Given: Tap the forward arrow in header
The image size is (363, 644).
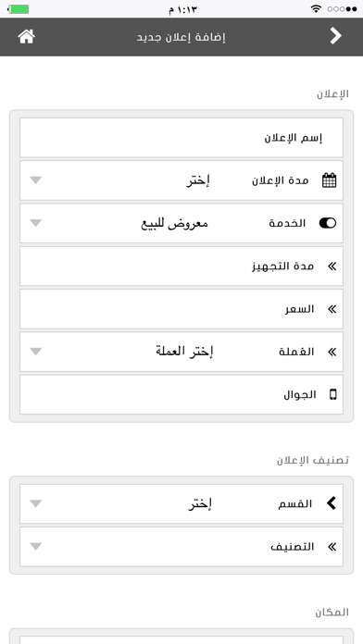Looking at the screenshot, I should [x=335, y=37].
